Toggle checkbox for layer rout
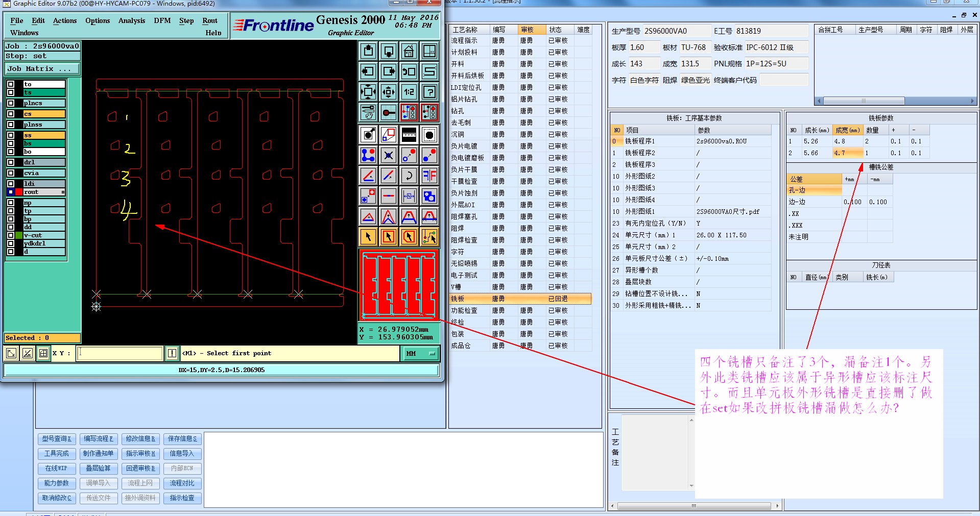 [x=10, y=192]
